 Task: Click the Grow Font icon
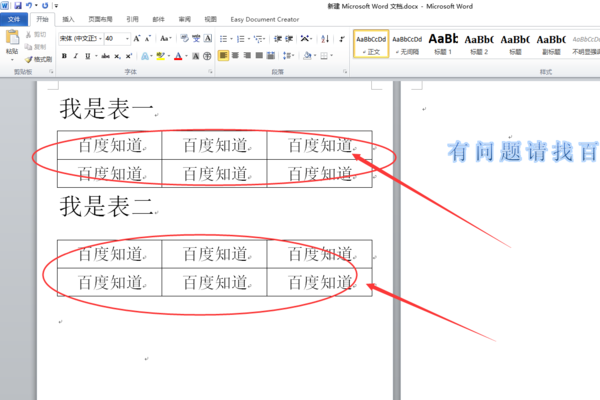[137, 38]
